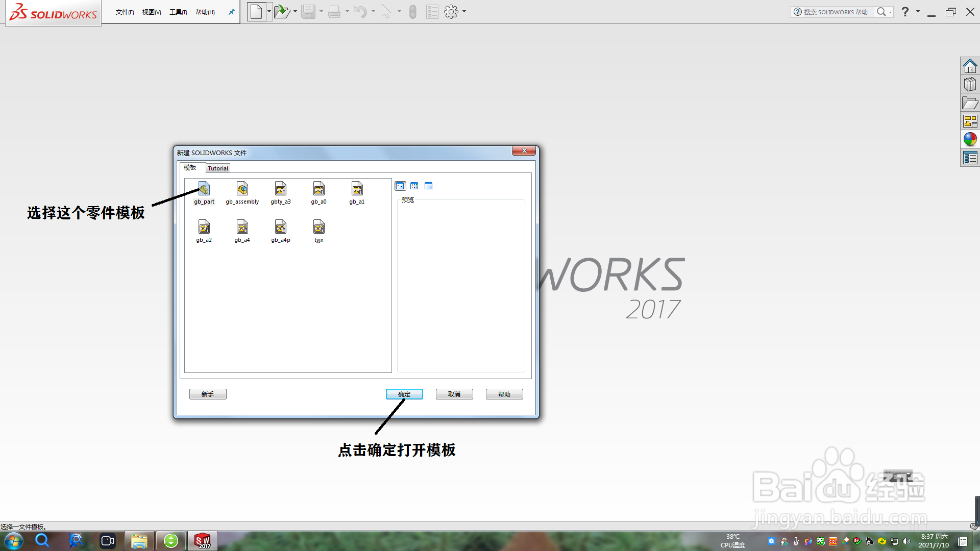
Task: Click the Undo toolbar icon
Action: (x=360, y=11)
